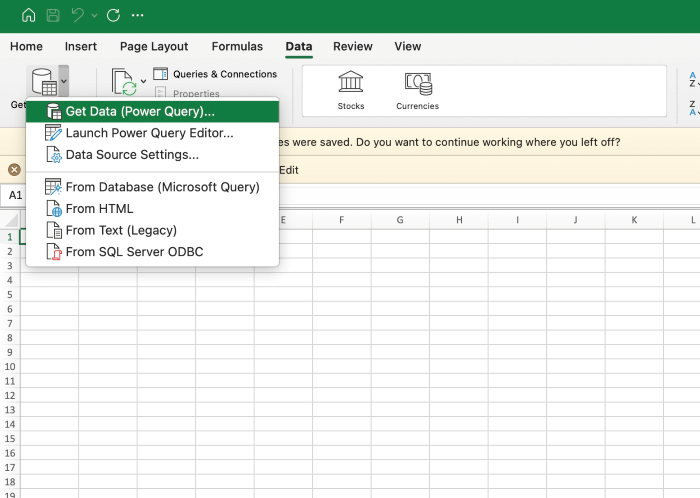
Task: Read the continue working recovery message
Action: click(450, 142)
